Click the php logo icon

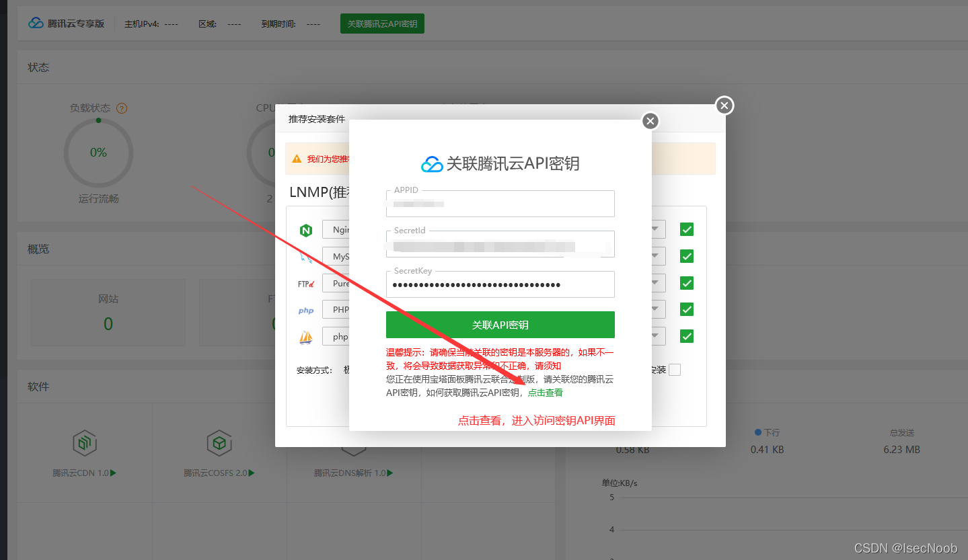[x=306, y=311]
